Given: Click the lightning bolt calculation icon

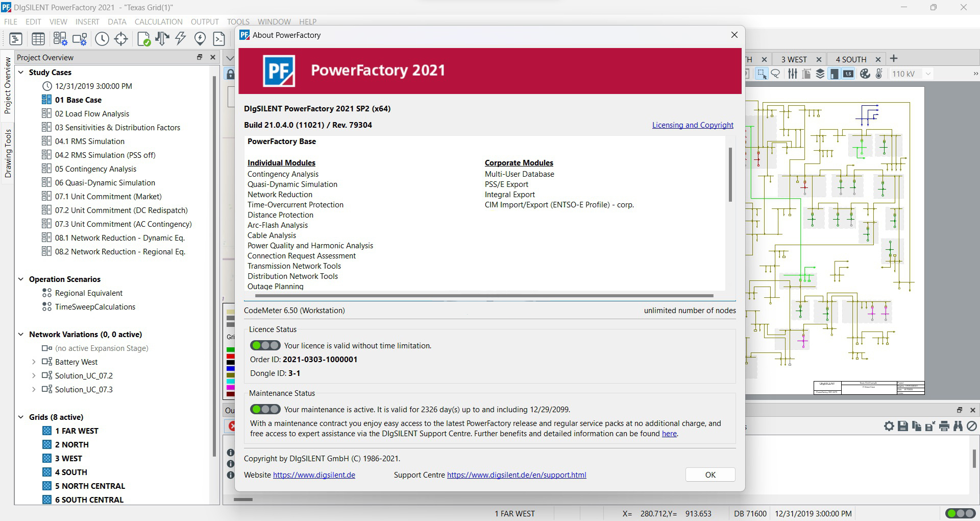Looking at the screenshot, I should point(181,39).
